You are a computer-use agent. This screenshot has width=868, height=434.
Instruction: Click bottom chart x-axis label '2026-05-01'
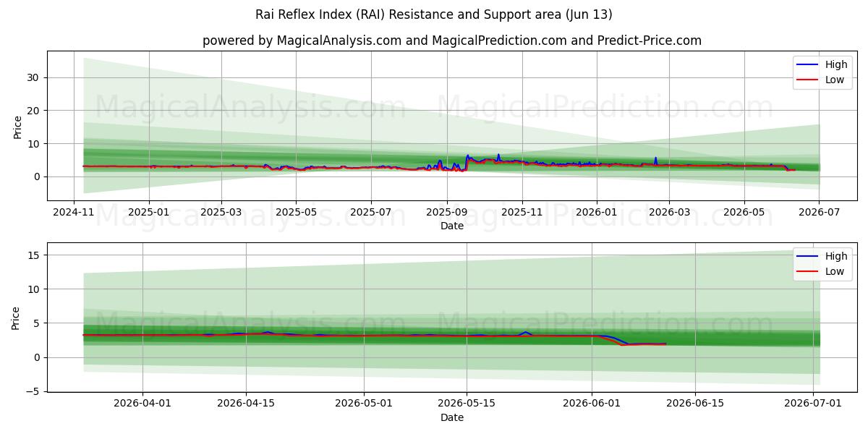coord(365,404)
